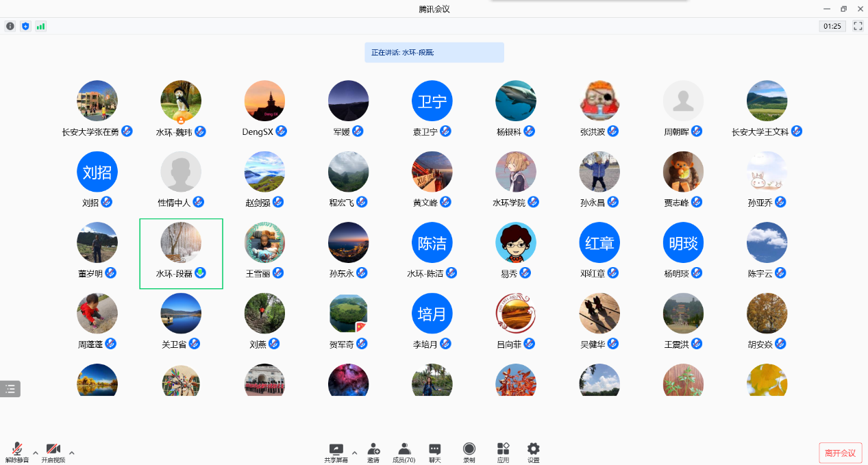
Task: Expand audio options arrow beside 解除静音
Action: (x=36, y=452)
